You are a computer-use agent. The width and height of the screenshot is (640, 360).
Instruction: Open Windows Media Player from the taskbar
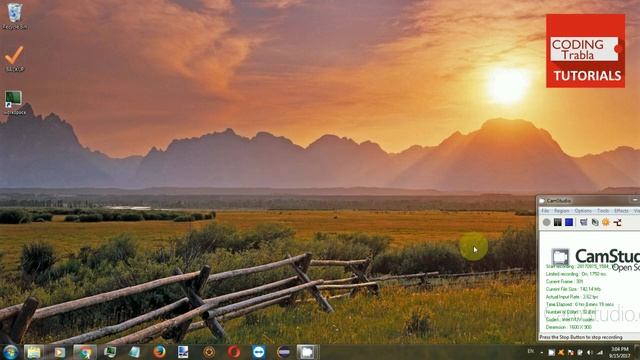[60, 352]
